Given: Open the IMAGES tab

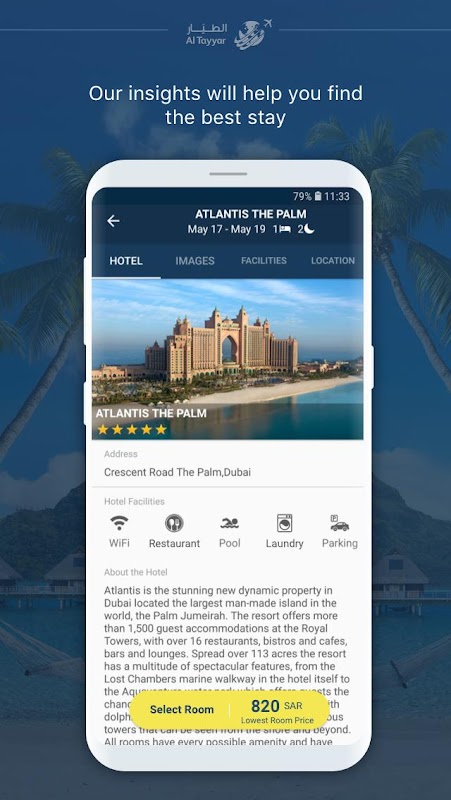Looking at the screenshot, I should pos(195,261).
